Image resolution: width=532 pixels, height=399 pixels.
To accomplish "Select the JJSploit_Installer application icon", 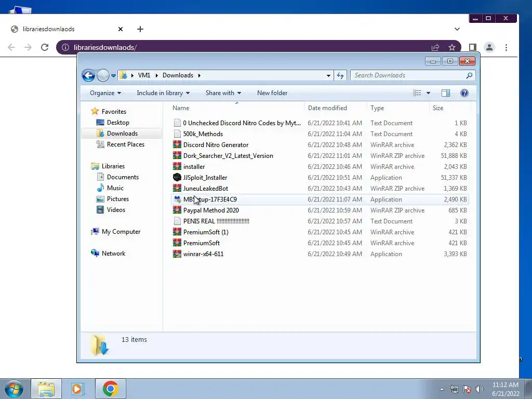I will [x=177, y=177].
